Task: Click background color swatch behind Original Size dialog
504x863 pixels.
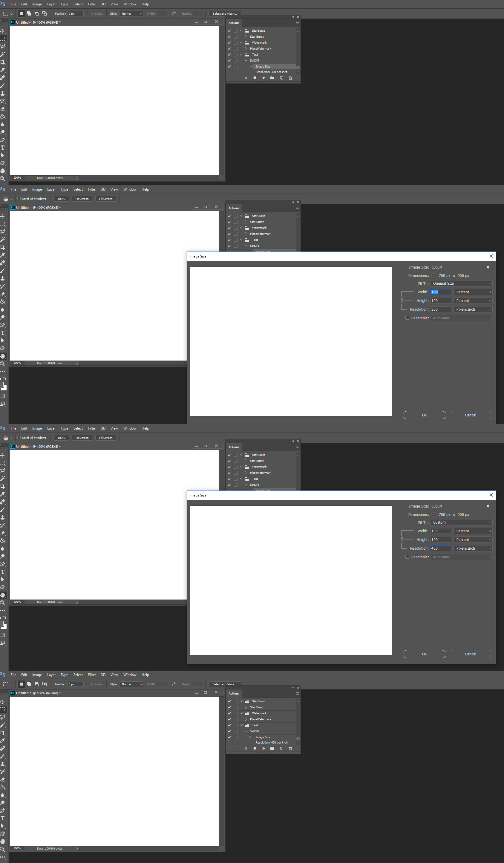Action: [5, 388]
